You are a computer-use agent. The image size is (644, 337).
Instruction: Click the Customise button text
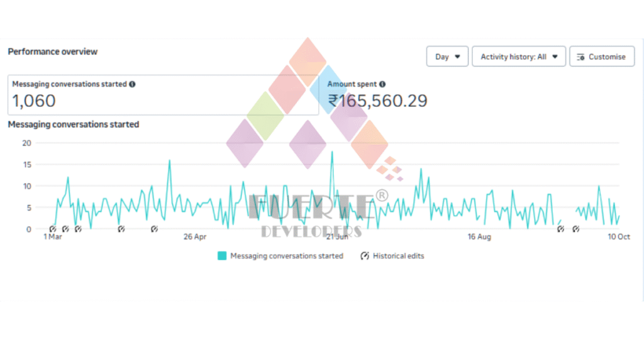[x=607, y=57]
